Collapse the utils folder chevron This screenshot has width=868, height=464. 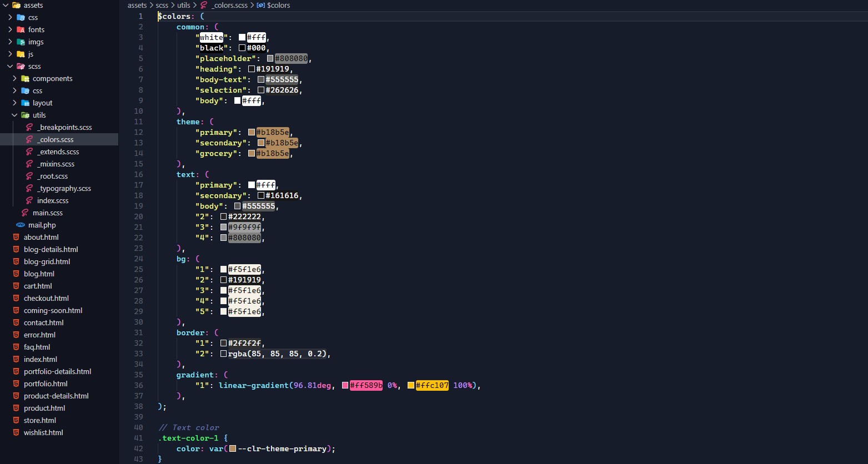coord(15,115)
